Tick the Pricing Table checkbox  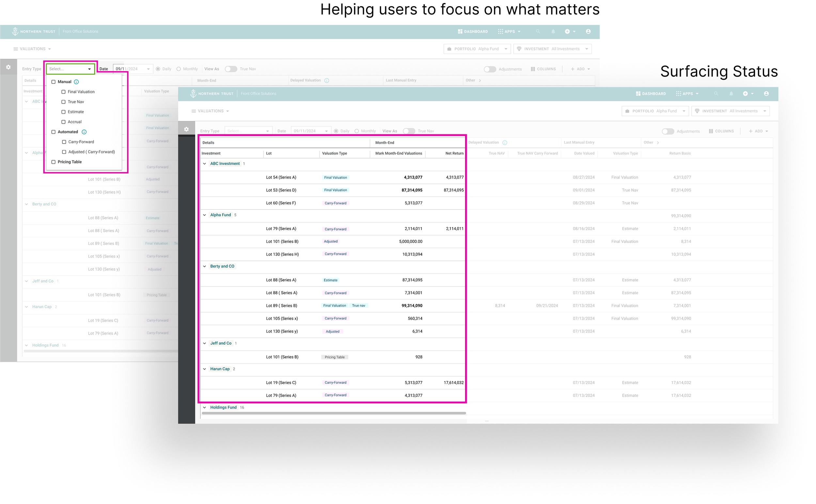pyautogui.click(x=53, y=162)
